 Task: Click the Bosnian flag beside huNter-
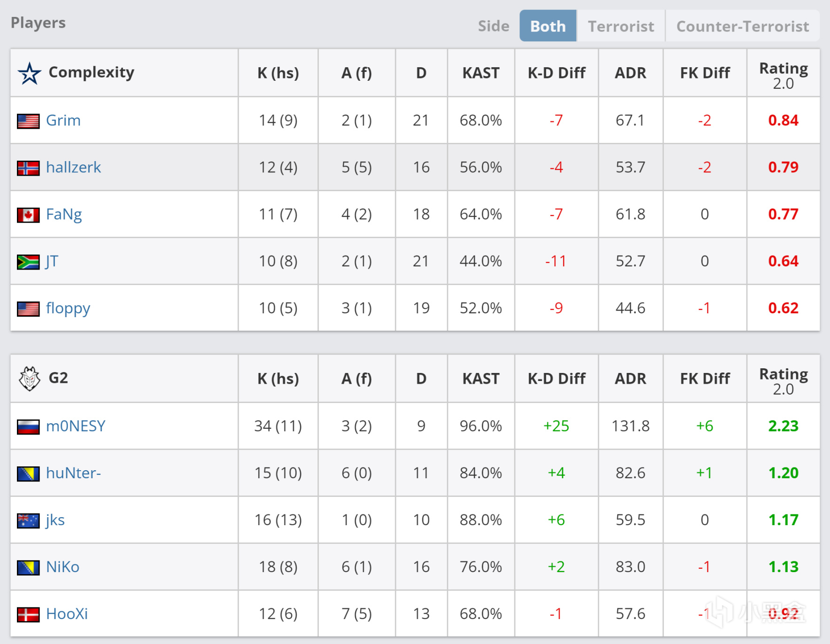[x=27, y=473]
